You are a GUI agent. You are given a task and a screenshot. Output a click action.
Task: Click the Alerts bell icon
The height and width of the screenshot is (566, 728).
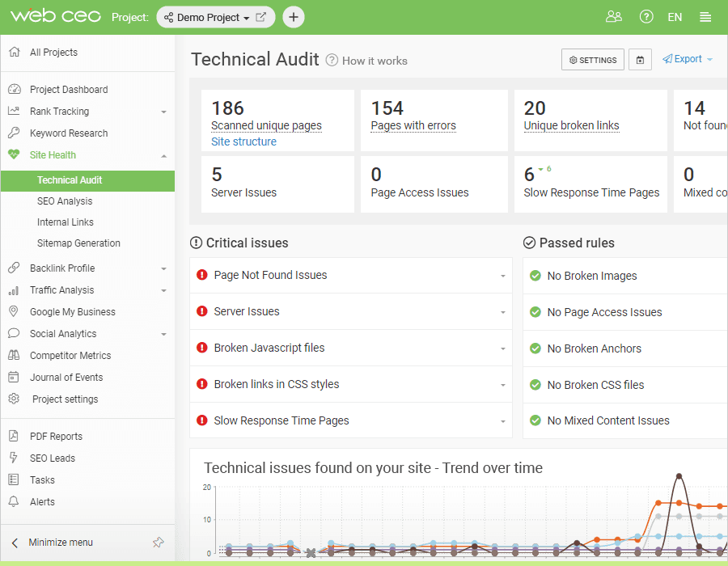pos(14,501)
